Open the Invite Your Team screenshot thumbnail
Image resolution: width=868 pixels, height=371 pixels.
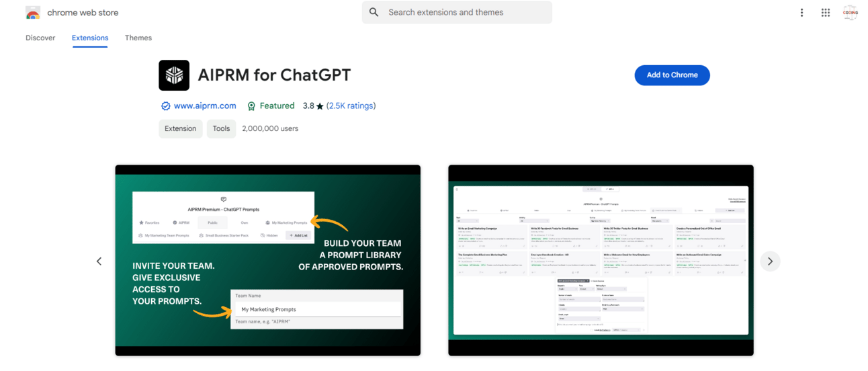(268, 260)
